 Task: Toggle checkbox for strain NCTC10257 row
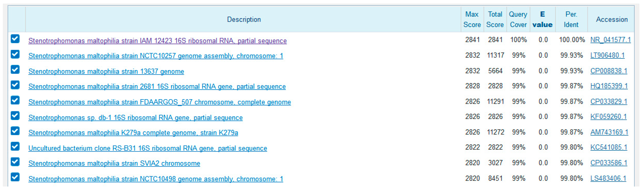tap(15, 54)
